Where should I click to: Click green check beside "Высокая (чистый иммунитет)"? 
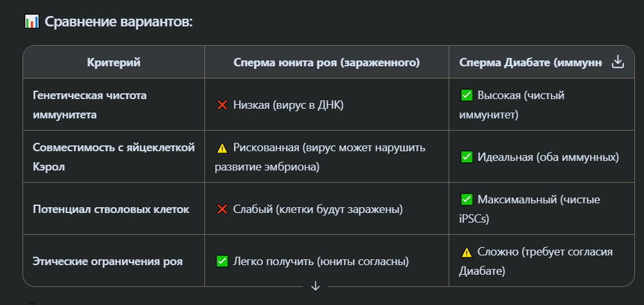pyautogui.click(x=467, y=95)
